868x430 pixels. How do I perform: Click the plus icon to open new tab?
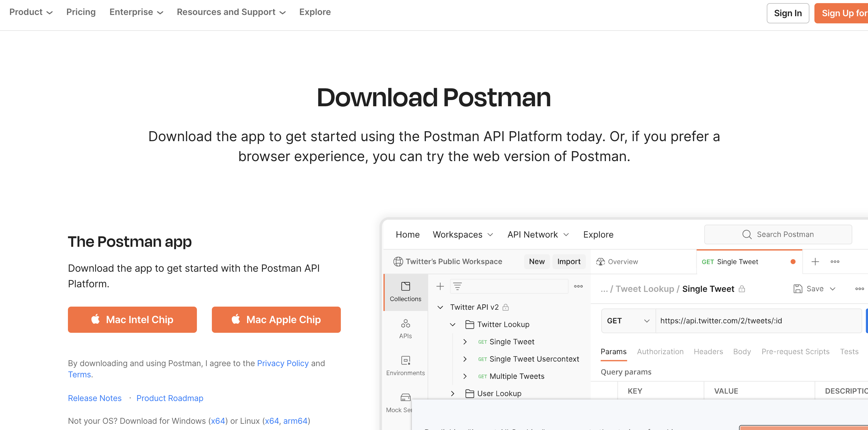coord(815,261)
